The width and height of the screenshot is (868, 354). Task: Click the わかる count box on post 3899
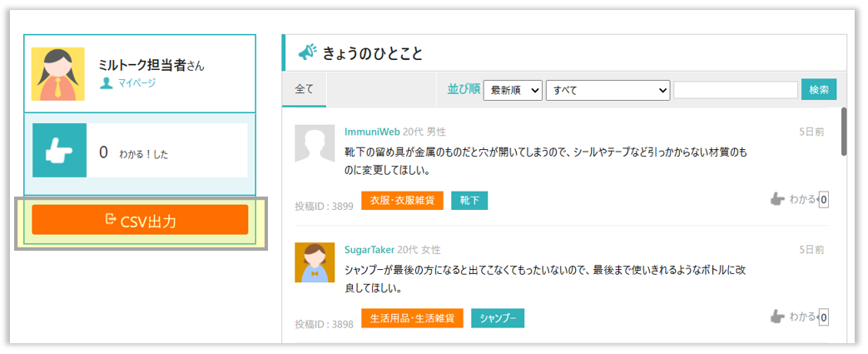824,200
